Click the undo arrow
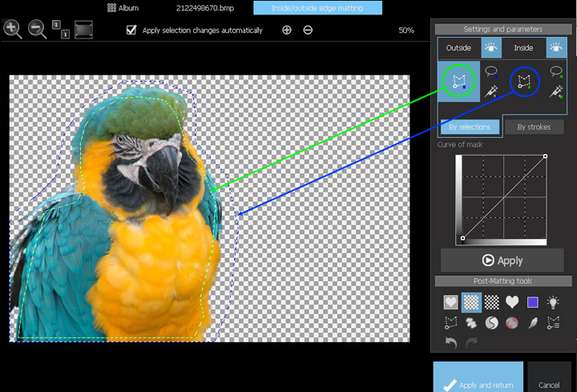The image size is (577, 392). 451,343
